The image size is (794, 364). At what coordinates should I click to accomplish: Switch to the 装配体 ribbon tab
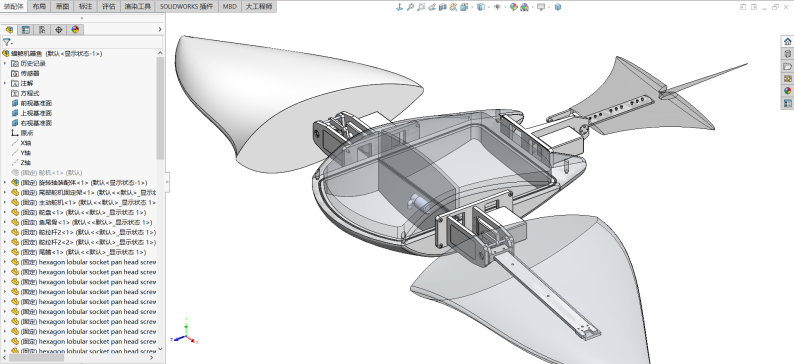click(14, 7)
